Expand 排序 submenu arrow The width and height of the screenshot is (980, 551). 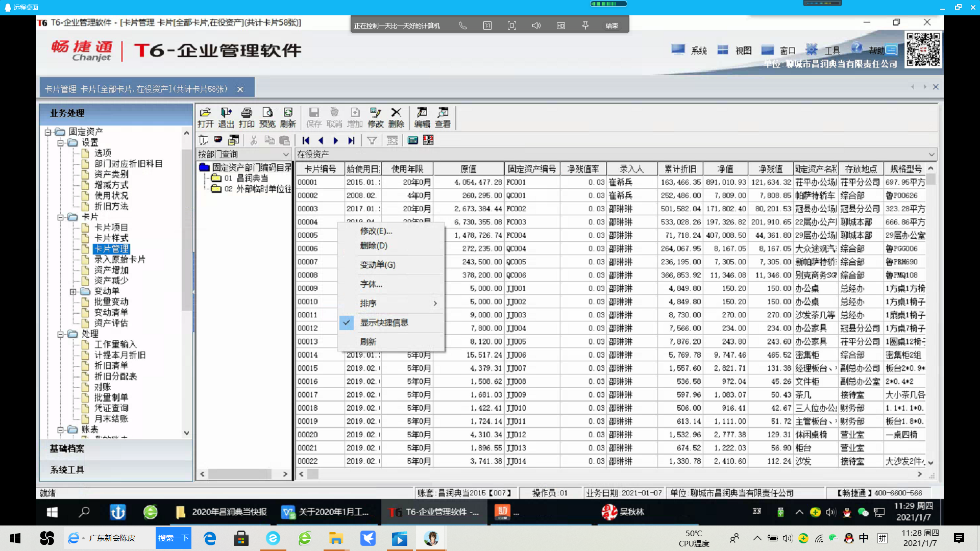point(435,303)
